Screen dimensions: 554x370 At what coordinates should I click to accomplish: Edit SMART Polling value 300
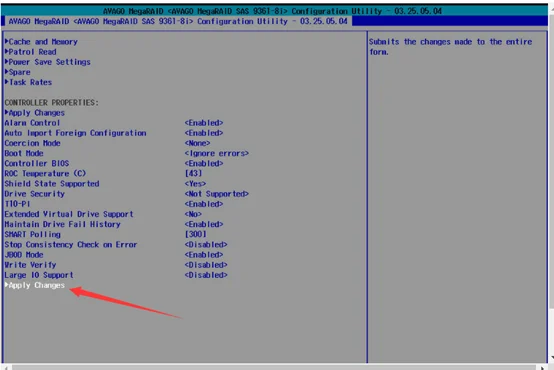click(x=196, y=234)
